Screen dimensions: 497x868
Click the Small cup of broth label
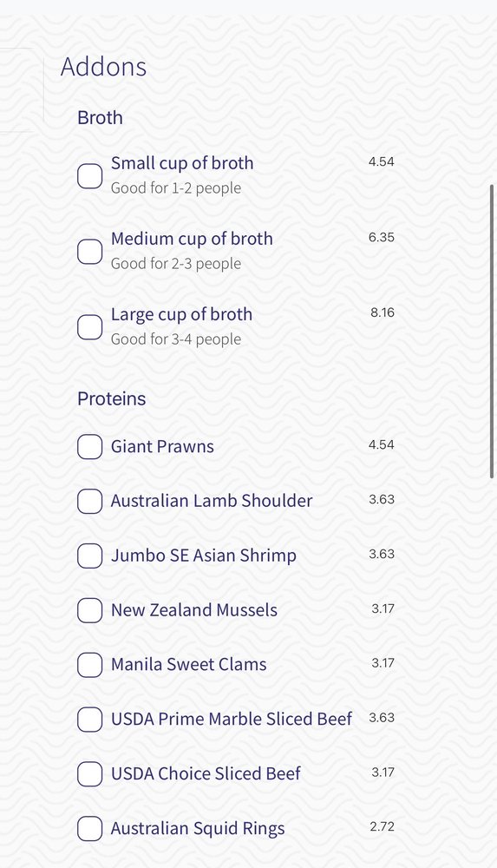tap(182, 163)
